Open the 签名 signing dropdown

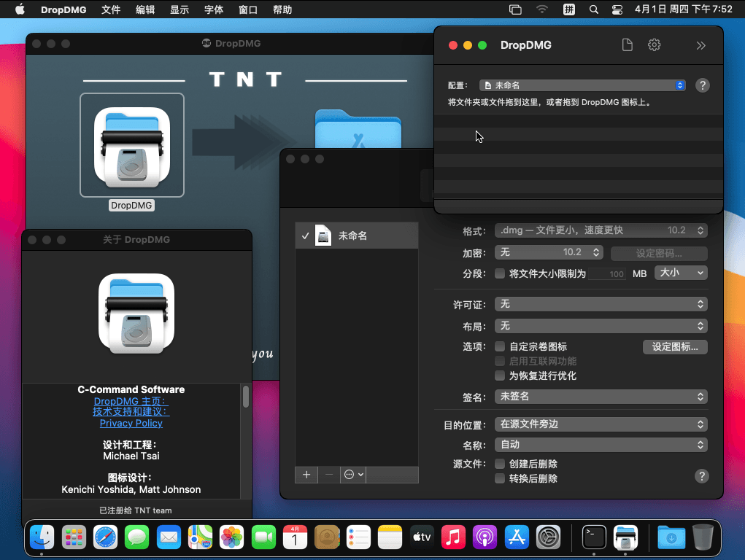click(x=601, y=397)
